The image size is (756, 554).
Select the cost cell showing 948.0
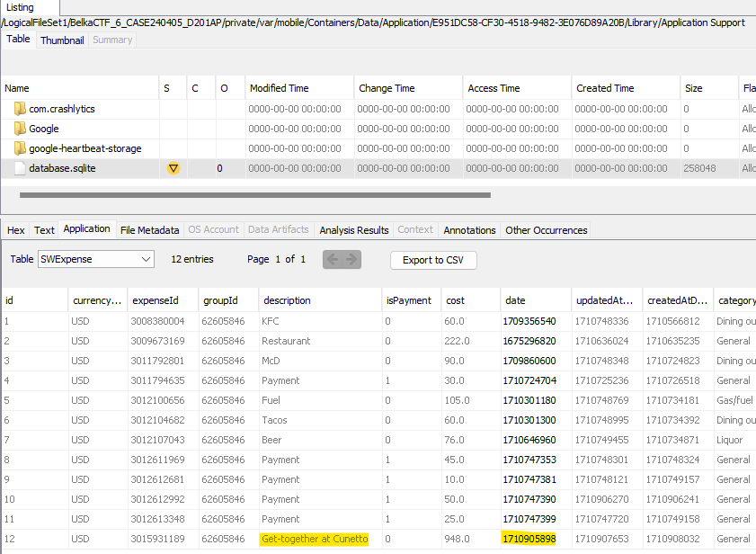coord(471,539)
